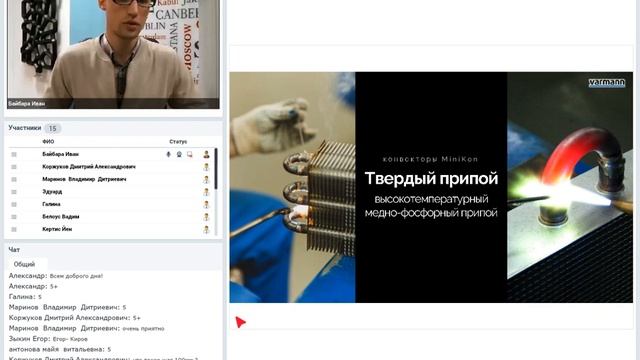Image resolution: width=640 pixels, height=360 pixels.
Task: Click the name caption Байбара Иван under the video
Action: 27,104
